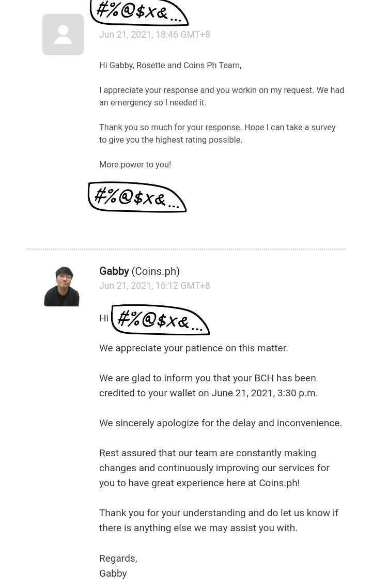This screenshot has width=372, height=588.
Task: Click the gray placeholder user avatar
Action: coord(63,35)
